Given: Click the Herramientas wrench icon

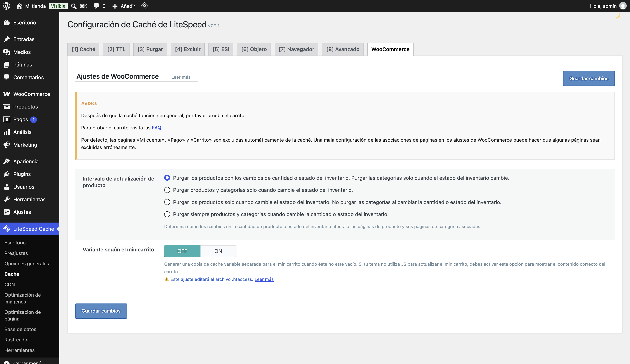Looking at the screenshot, I should 7,199.
